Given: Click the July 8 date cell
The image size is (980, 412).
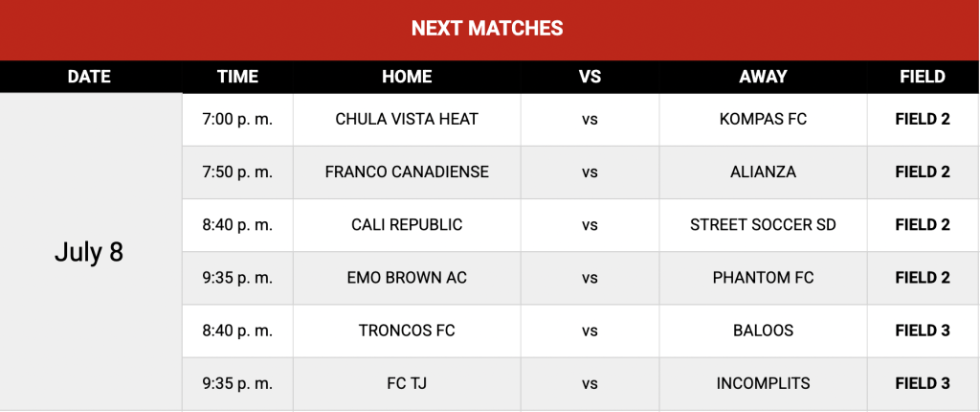Looking at the screenshot, I should 89,252.
